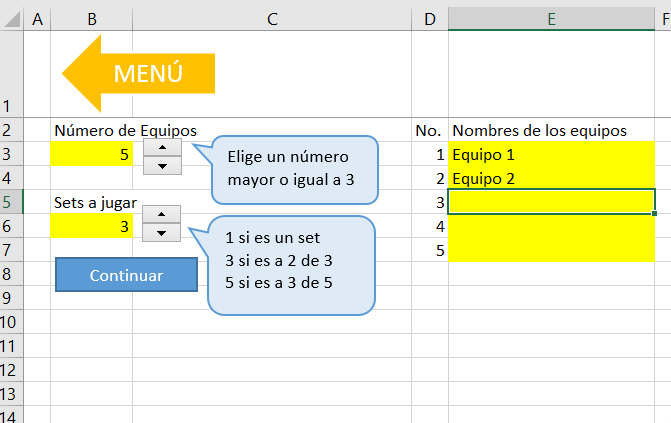Select the cell with Equipo 1
671x423 pixels.
551,155
